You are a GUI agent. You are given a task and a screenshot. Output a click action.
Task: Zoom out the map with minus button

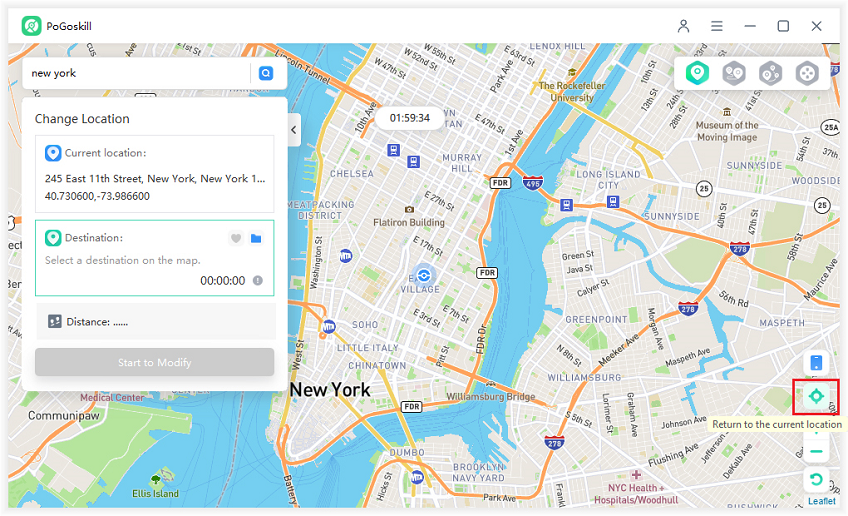(x=816, y=452)
